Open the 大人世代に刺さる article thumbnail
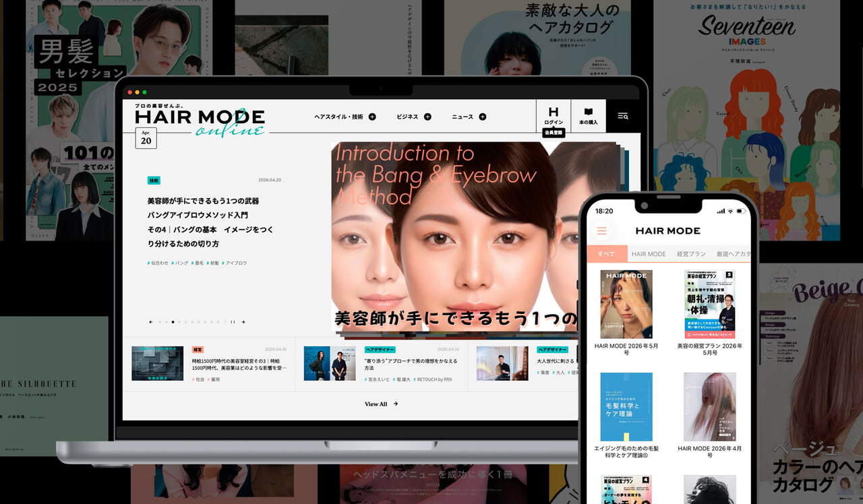Viewport: 863px width, 504px height. pyautogui.click(x=502, y=363)
